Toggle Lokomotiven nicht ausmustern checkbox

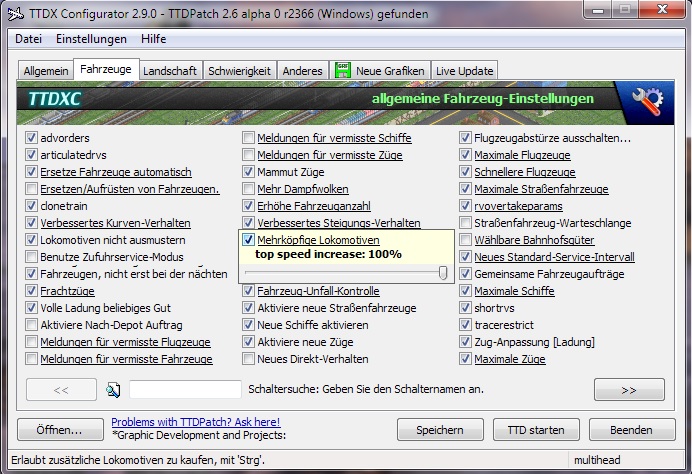(x=31, y=240)
